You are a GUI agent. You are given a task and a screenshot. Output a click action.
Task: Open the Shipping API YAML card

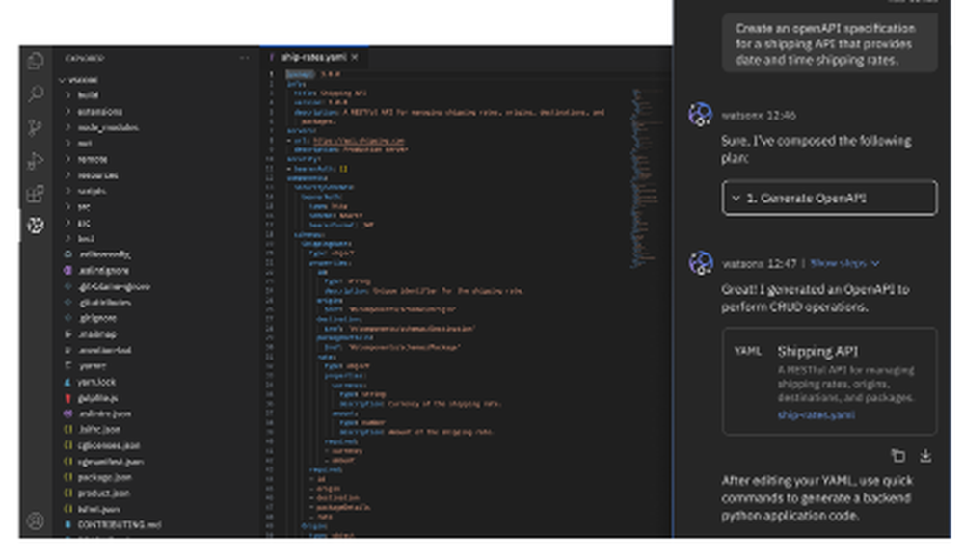(829, 381)
